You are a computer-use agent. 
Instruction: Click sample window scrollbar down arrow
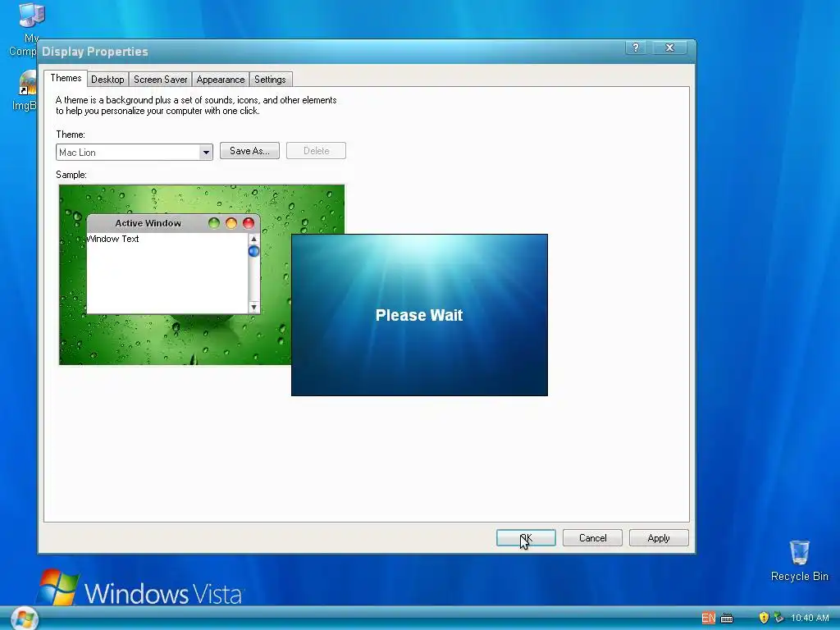pyautogui.click(x=254, y=308)
